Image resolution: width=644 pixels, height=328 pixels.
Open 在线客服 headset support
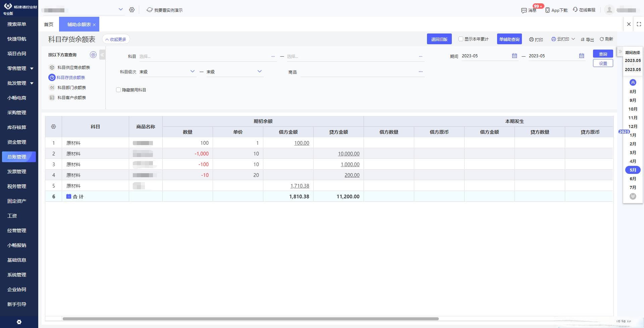[x=575, y=10]
